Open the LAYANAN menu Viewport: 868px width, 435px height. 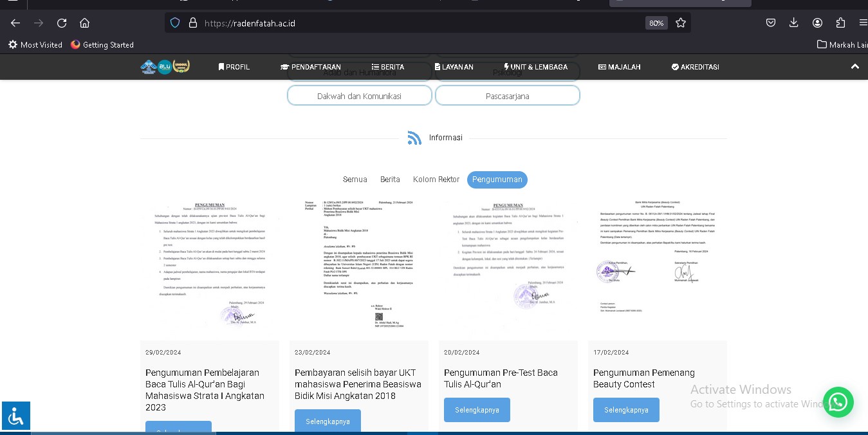click(x=454, y=67)
